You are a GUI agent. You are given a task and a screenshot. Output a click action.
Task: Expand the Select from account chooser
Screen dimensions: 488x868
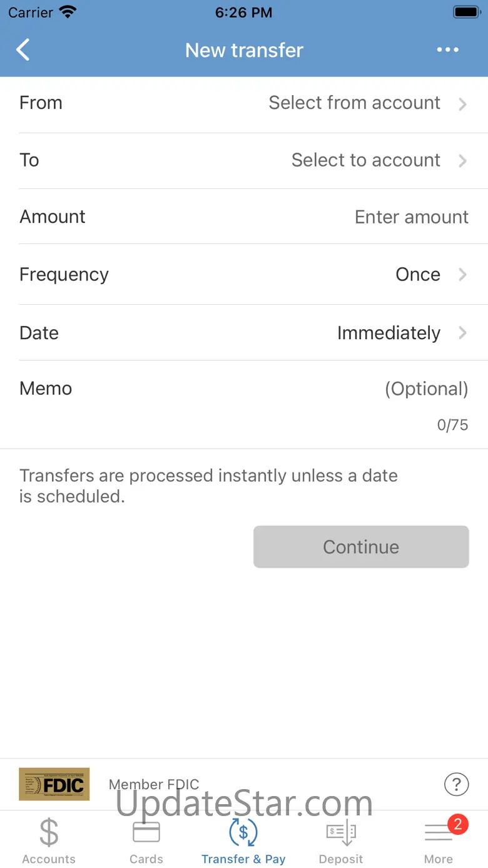click(367, 103)
